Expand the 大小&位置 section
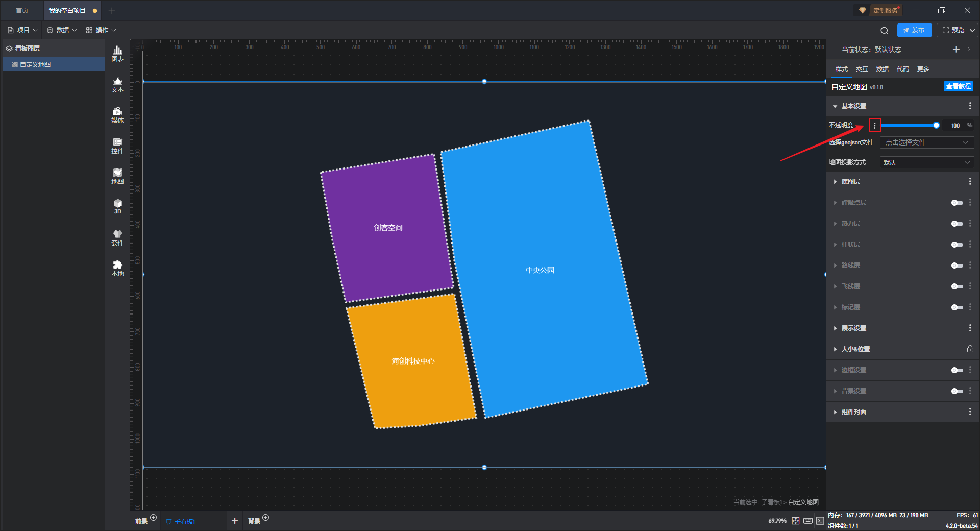The height and width of the screenshot is (531, 980). (835, 349)
